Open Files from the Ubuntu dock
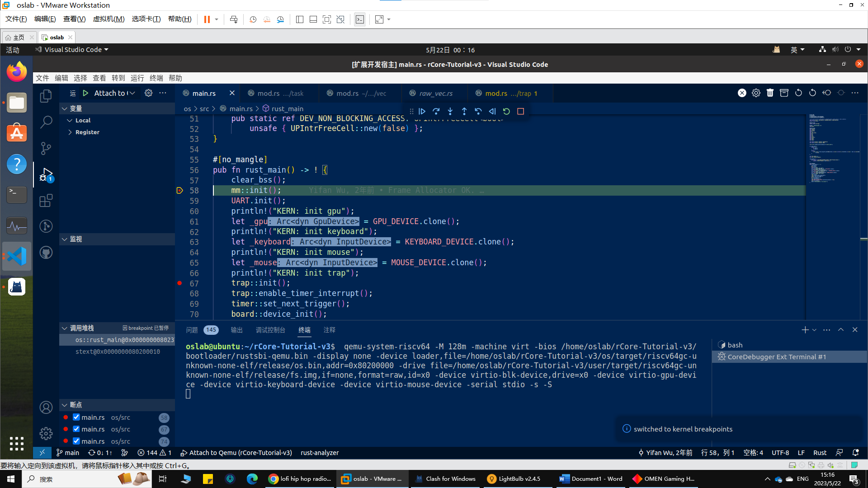The width and height of the screenshot is (868, 488). click(17, 103)
